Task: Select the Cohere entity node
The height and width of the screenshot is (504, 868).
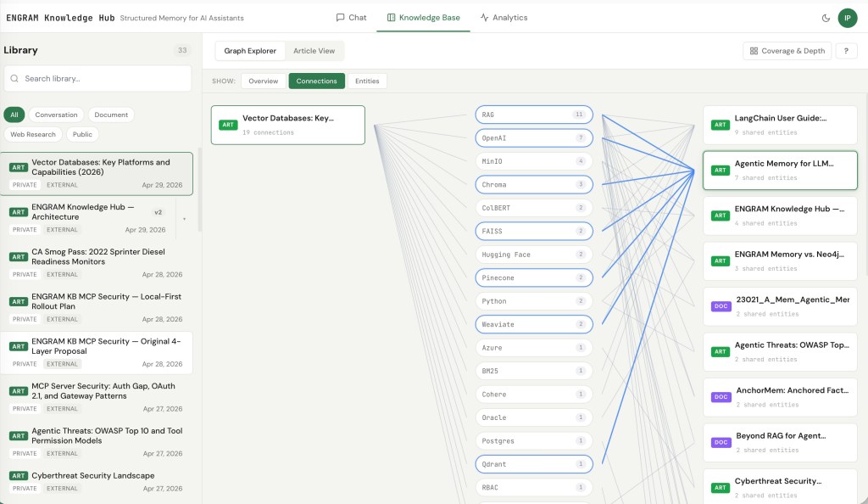Action: point(534,394)
